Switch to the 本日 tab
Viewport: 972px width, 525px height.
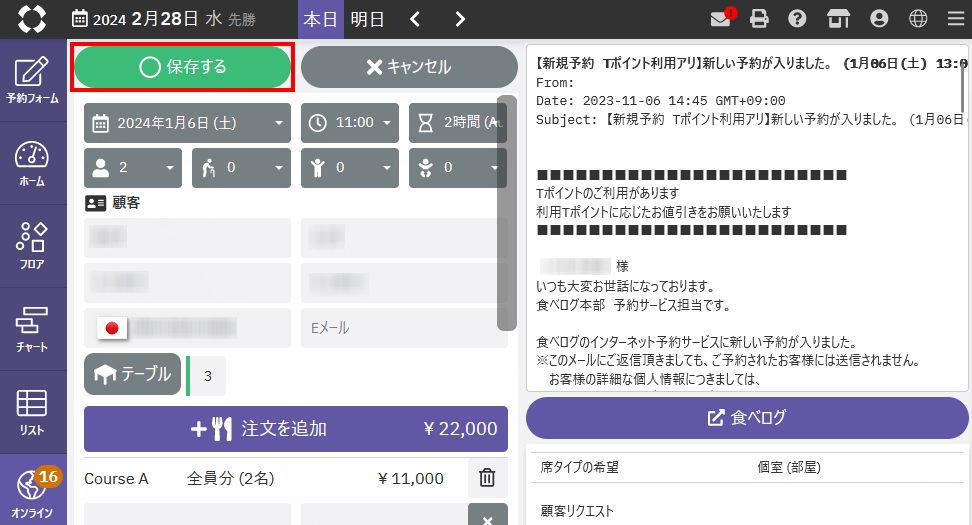(x=320, y=19)
